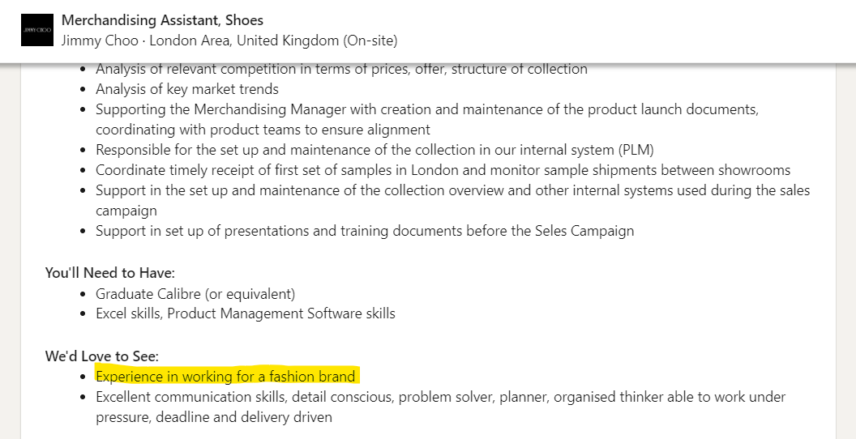
Task: Click the 'Graduate Calibre (or equivalent)' bullet
Action: (195, 294)
